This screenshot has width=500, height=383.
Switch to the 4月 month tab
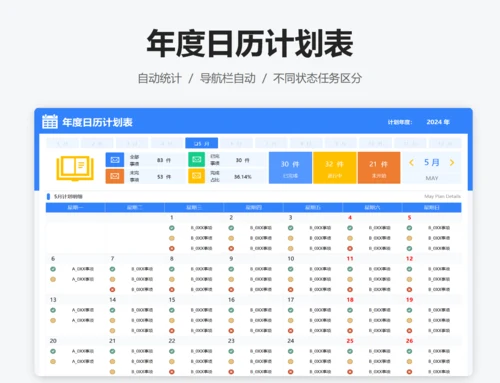pos(167,143)
